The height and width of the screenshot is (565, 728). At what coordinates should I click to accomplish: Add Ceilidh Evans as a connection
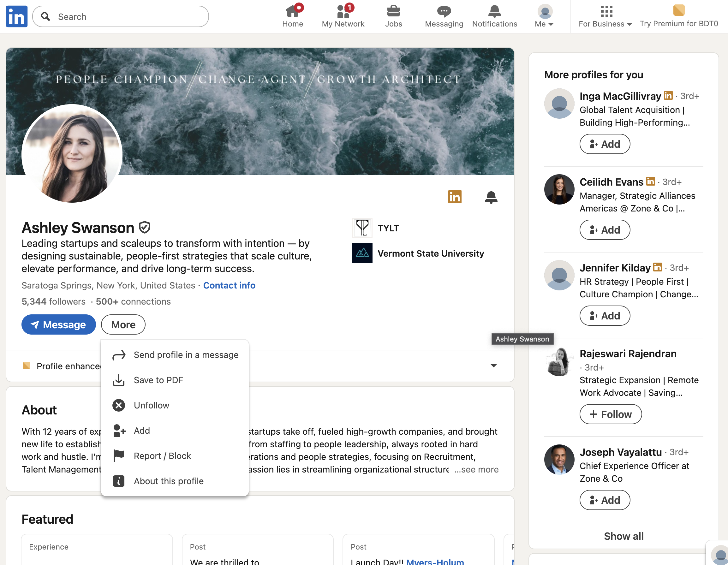605,230
